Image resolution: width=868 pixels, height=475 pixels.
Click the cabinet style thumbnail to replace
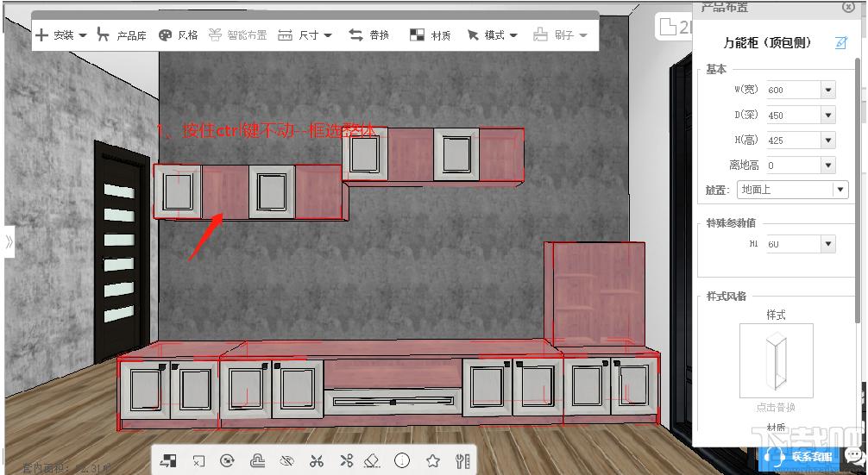pos(776,361)
